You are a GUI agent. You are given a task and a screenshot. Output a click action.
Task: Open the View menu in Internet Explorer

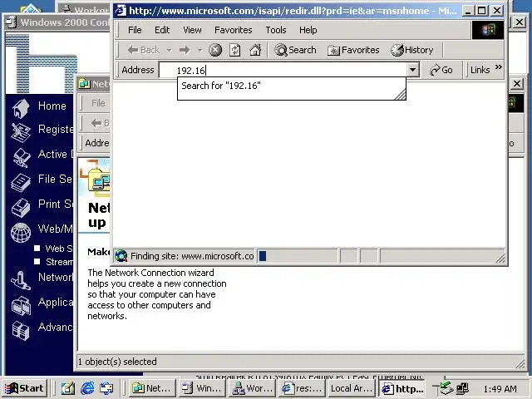[192, 30]
